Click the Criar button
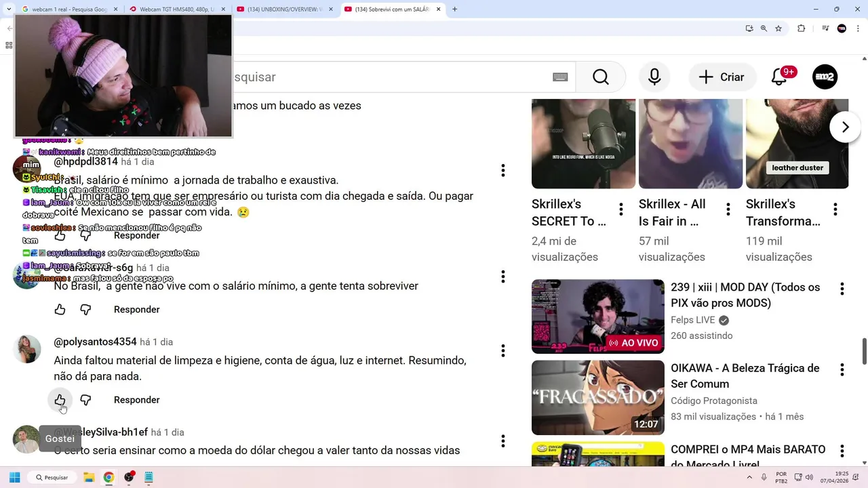This screenshot has height=488, width=868. (x=722, y=77)
